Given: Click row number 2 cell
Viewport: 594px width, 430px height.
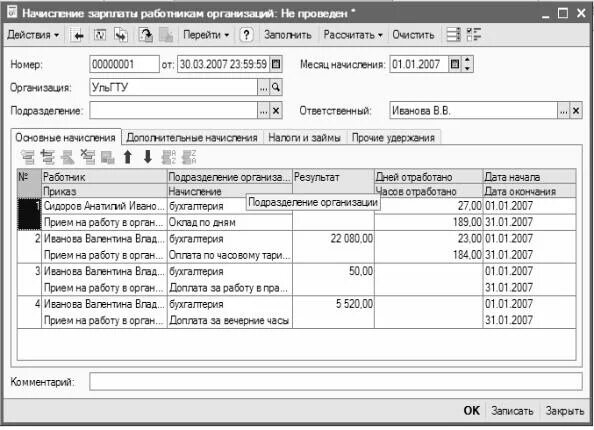Looking at the screenshot, I should 29,247.
